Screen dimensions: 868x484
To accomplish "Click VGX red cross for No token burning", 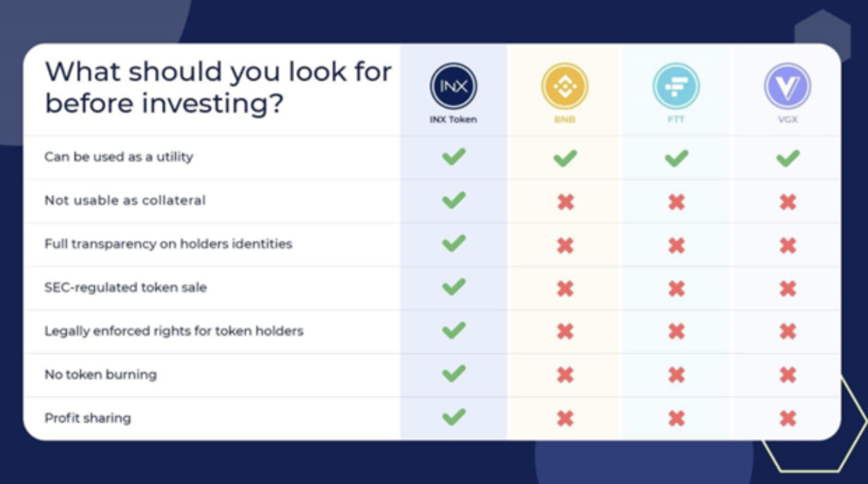I will (x=788, y=375).
